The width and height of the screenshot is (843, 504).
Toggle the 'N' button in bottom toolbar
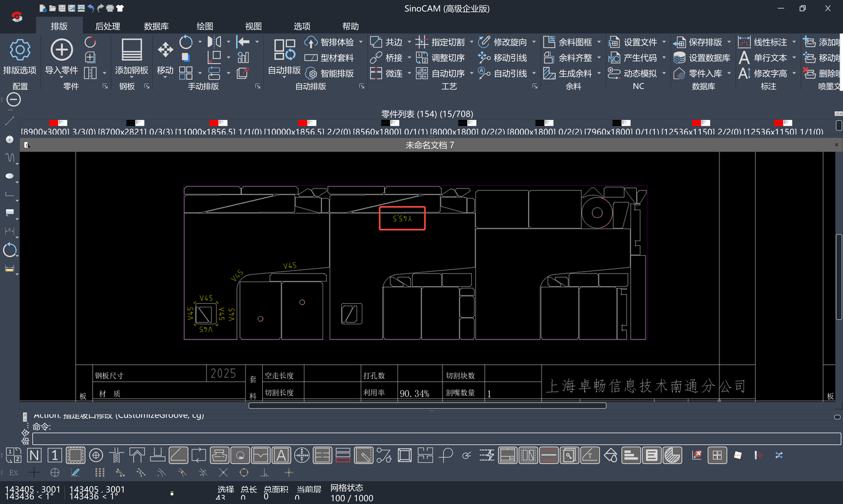point(35,455)
